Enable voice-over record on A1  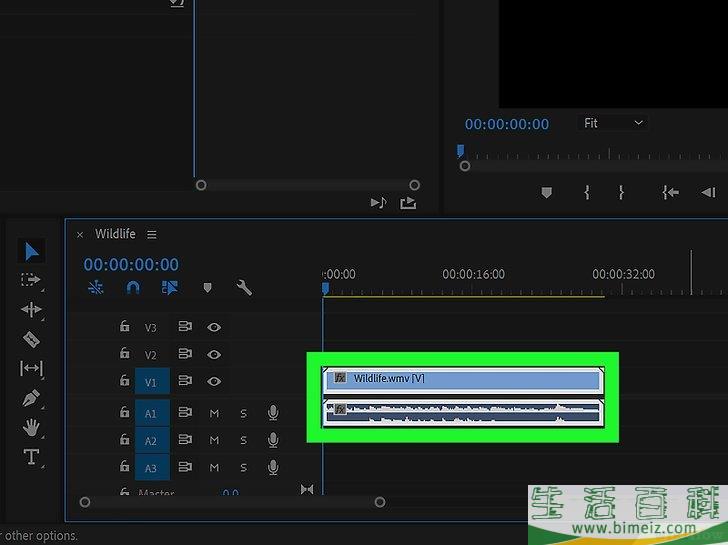point(273,412)
